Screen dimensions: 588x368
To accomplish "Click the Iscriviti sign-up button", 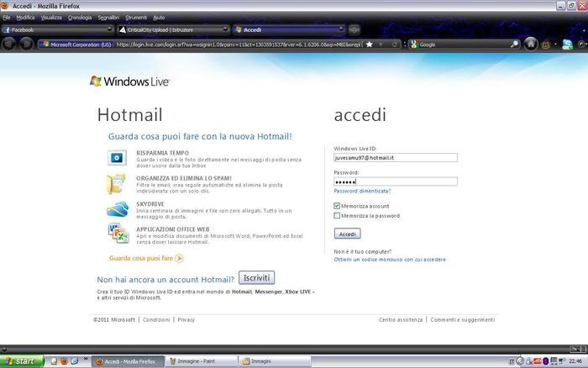I will pyautogui.click(x=256, y=277).
